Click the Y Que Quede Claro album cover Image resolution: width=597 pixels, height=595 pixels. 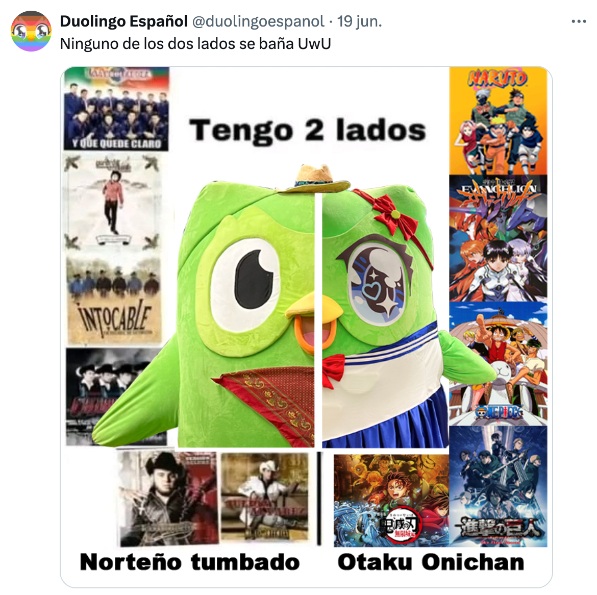tap(116, 108)
